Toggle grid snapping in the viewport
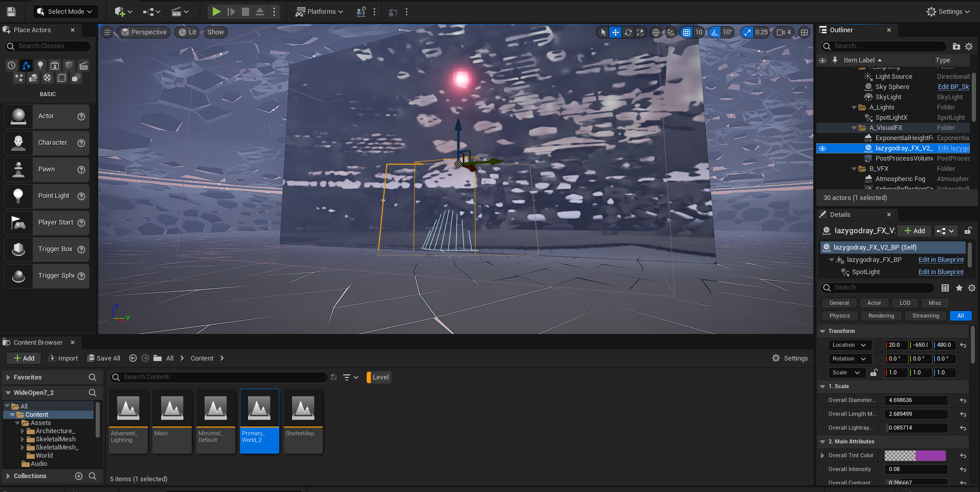Image resolution: width=980 pixels, height=492 pixels. (686, 32)
